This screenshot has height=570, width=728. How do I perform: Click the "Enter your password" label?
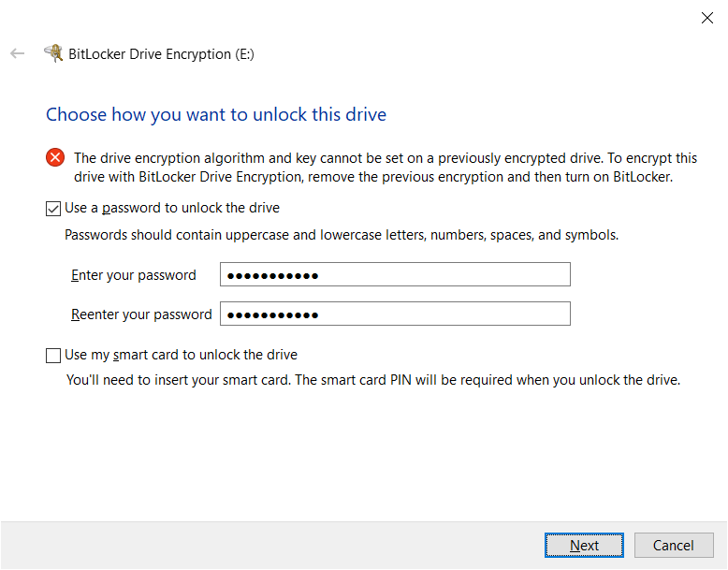[x=134, y=275]
